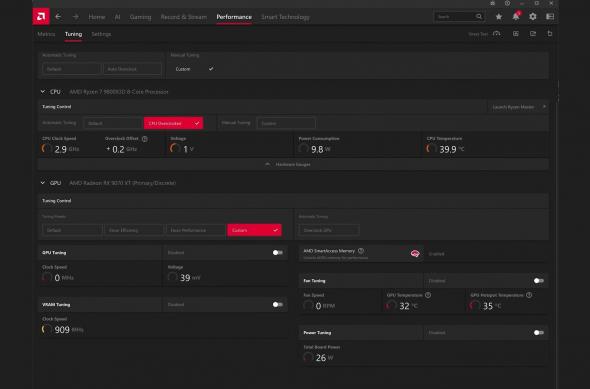The height and width of the screenshot is (389, 590).
Task: Click the Stress Test gauge icon
Action: [x=497, y=34]
